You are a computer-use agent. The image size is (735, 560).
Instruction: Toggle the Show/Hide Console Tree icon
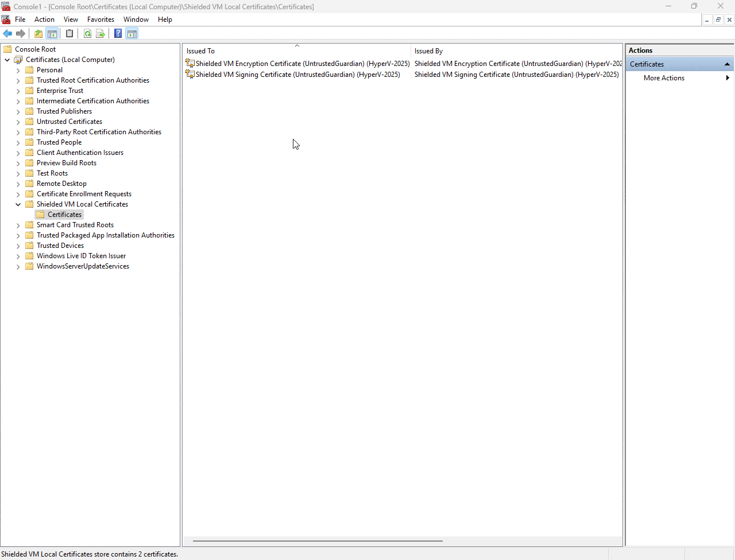tap(52, 33)
